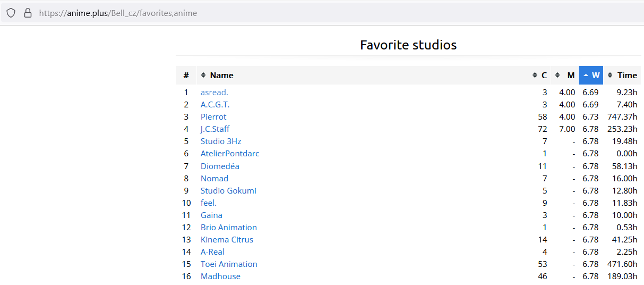Sort table by Time column header
Image resolution: width=644 pixels, height=285 pixels.
click(622, 76)
